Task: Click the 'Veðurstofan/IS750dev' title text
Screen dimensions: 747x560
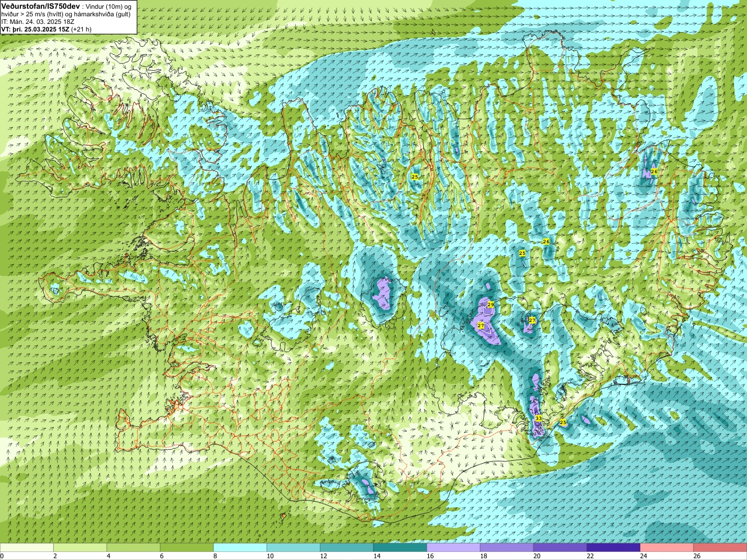Action: 40,5
